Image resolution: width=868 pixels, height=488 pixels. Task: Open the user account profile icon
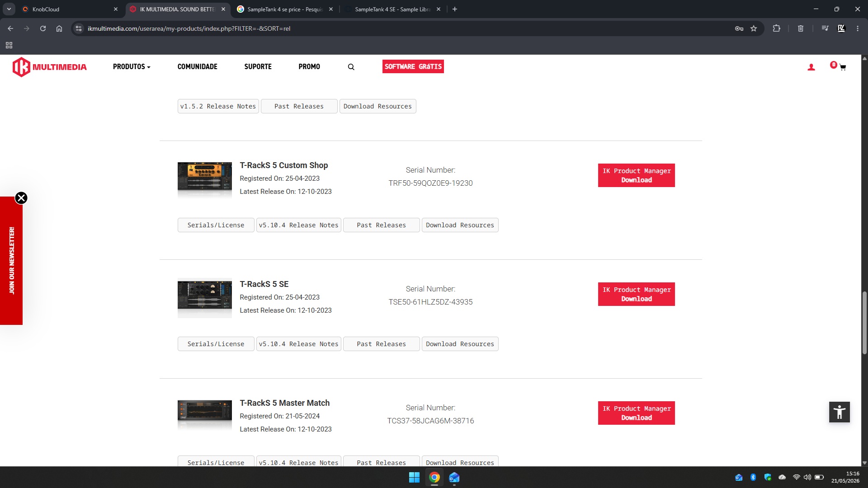pos(811,67)
